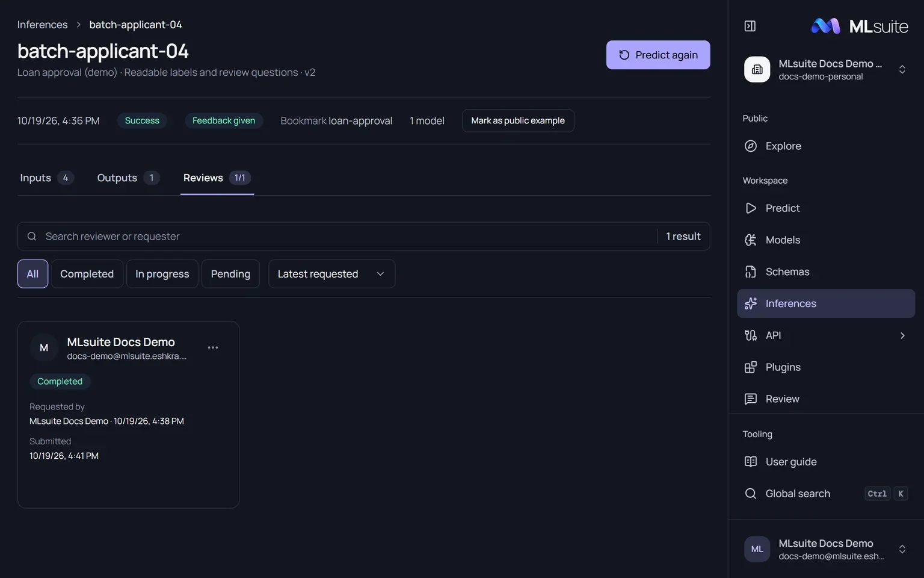Click the Completed badge on the card
The width and height of the screenshot is (924, 578).
point(60,381)
